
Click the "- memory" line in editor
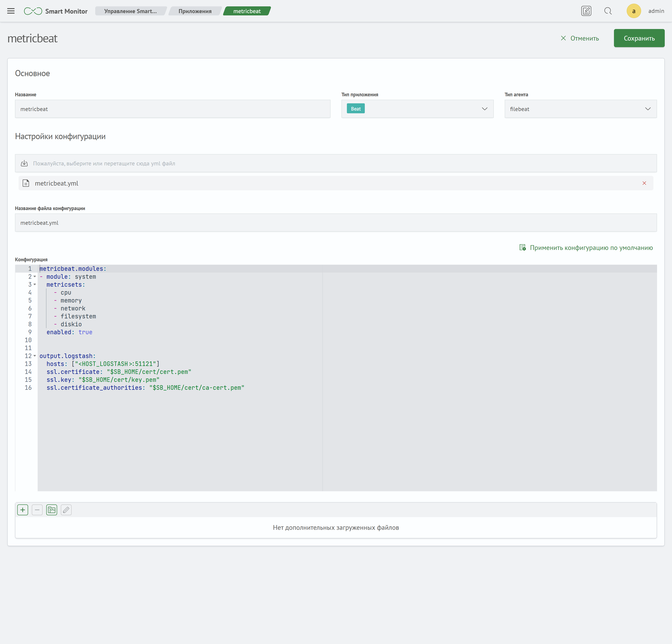(68, 300)
